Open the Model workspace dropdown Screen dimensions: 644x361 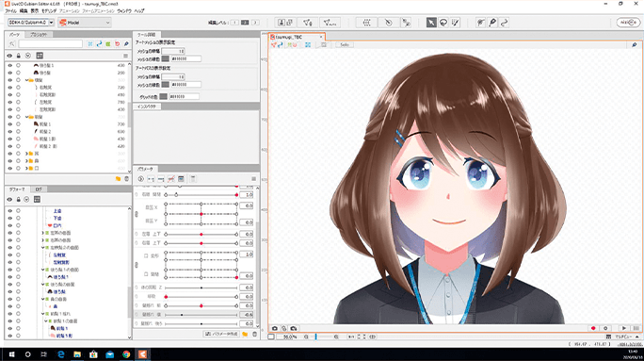point(85,23)
